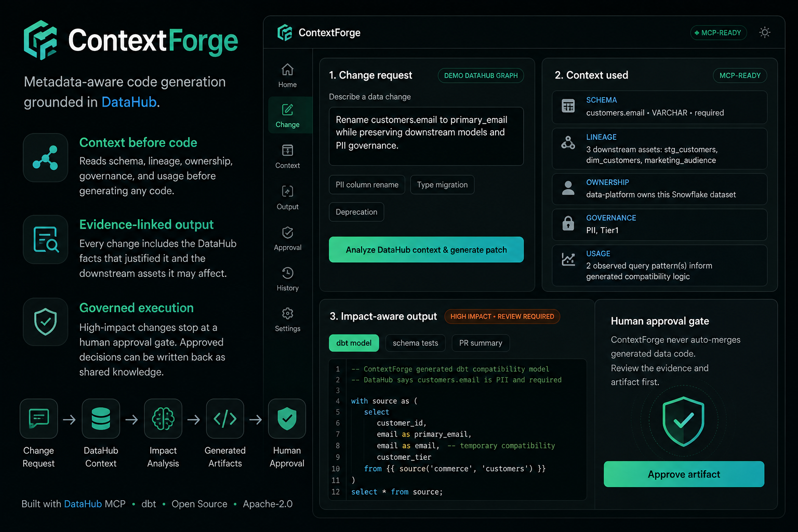Click the Governed execution shield icon
The image size is (798, 532).
click(45, 322)
